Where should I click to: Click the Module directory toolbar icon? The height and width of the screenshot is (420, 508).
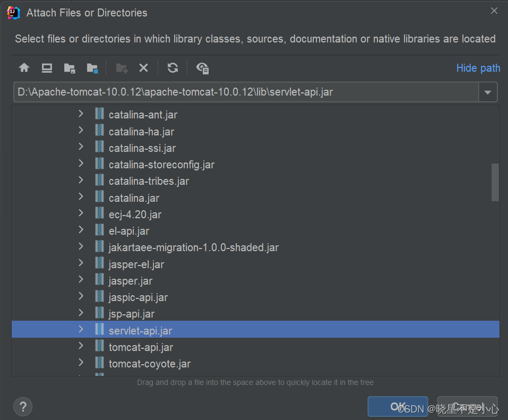92,68
